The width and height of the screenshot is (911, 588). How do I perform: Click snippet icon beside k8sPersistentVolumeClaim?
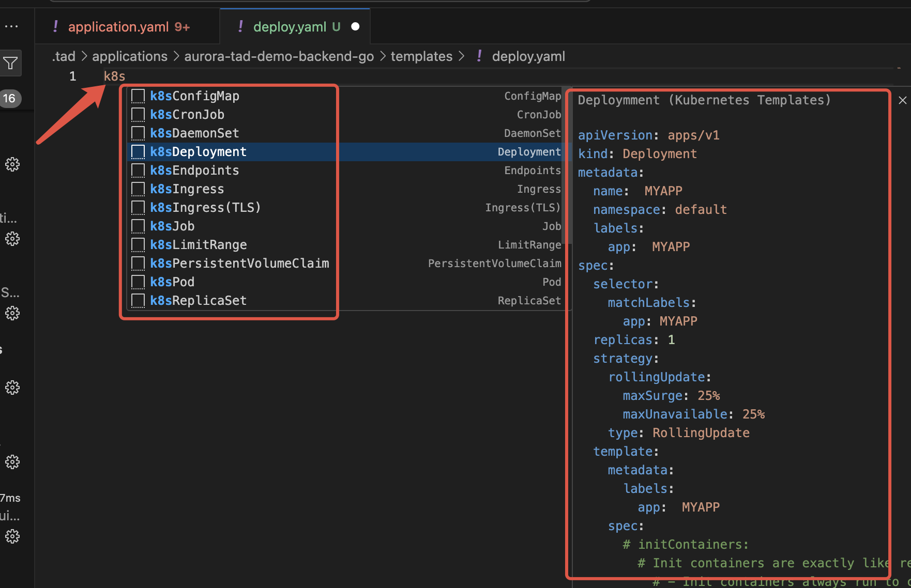[x=138, y=264]
